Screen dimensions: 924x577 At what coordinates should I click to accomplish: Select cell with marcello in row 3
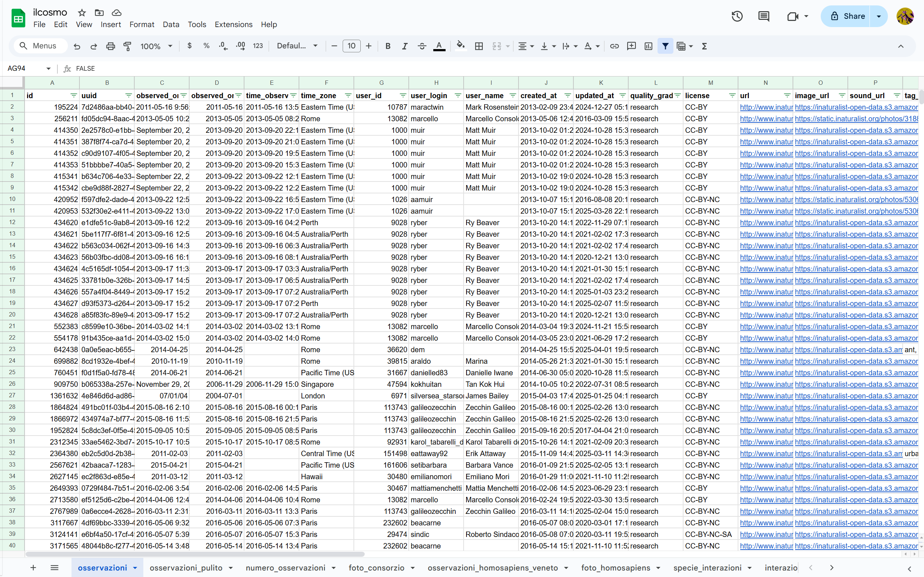click(436, 119)
